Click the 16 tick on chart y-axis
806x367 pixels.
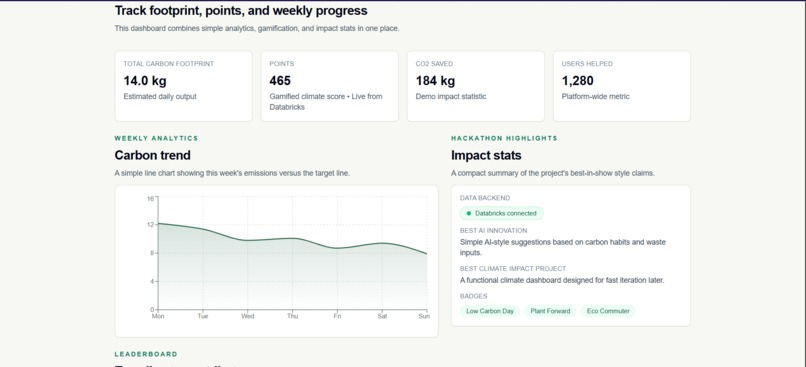coord(150,198)
